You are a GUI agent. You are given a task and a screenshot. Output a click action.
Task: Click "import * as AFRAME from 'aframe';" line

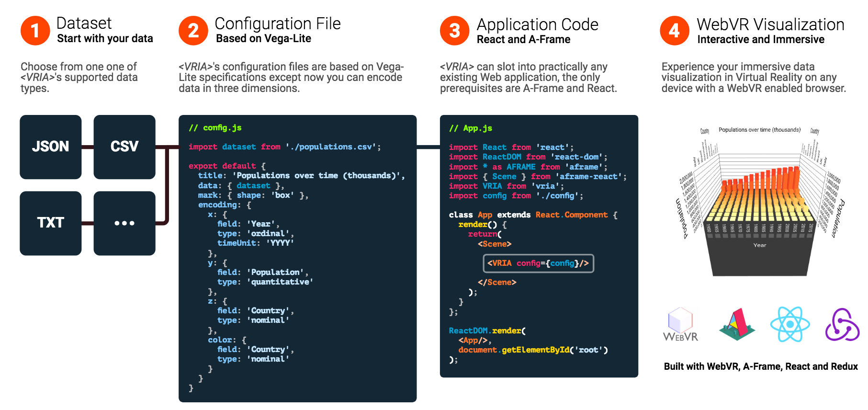(528, 167)
